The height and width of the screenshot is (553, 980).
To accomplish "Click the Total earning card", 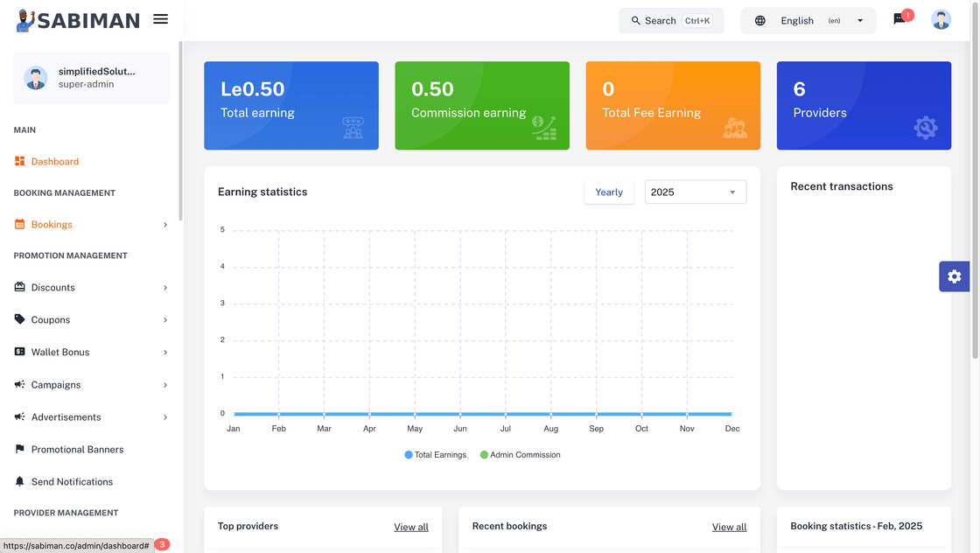I will pos(291,106).
